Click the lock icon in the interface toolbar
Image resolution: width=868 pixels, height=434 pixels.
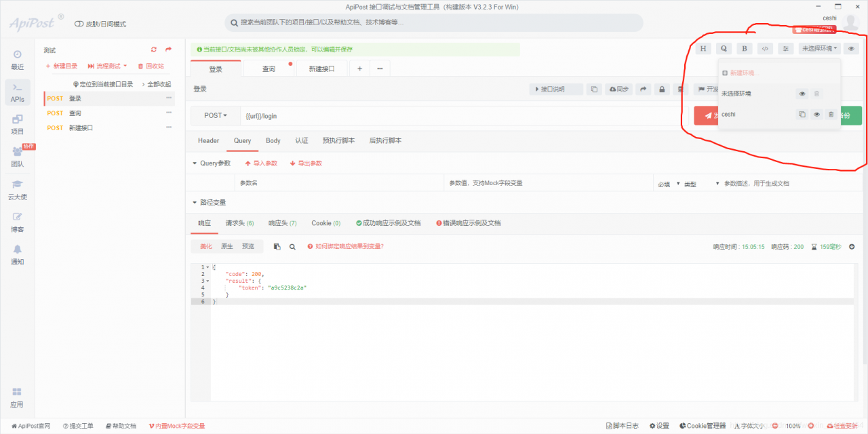[x=660, y=89]
